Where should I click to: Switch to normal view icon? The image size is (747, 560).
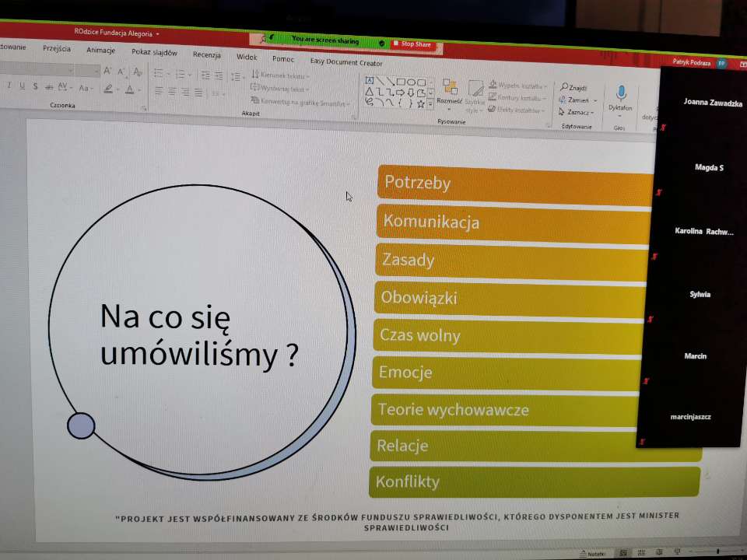coord(622,553)
